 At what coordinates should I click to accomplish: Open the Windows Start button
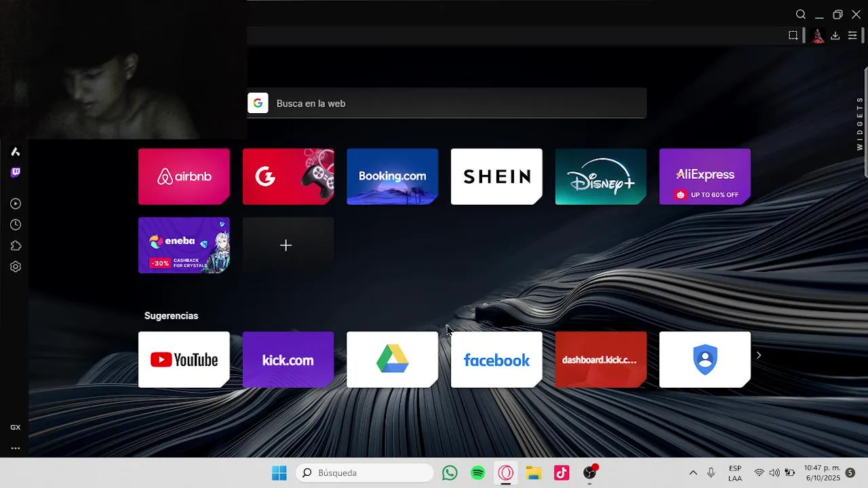(279, 473)
